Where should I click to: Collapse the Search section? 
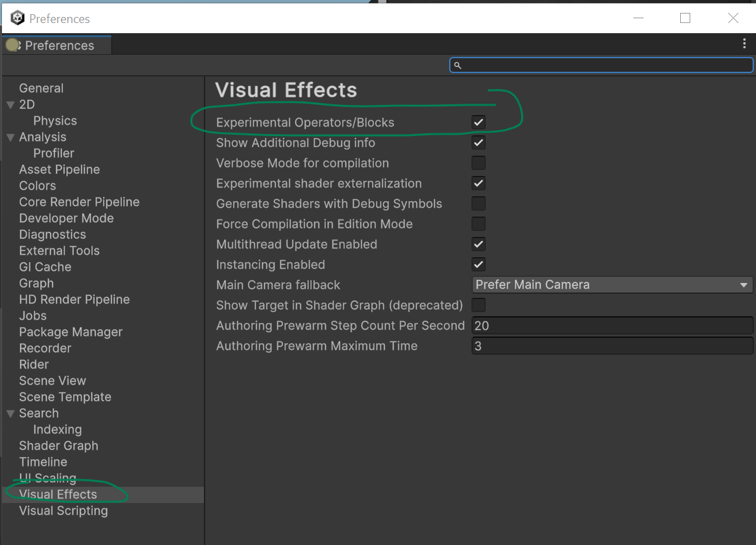pyautogui.click(x=9, y=413)
